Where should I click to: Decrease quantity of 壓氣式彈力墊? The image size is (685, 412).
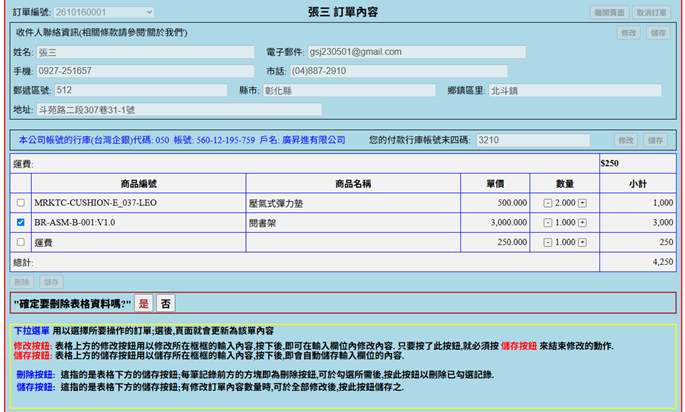coord(547,203)
